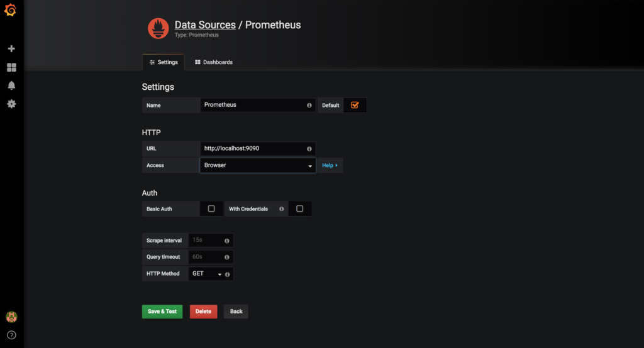Enable the With Credentials checkbox

click(x=300, y=209)
